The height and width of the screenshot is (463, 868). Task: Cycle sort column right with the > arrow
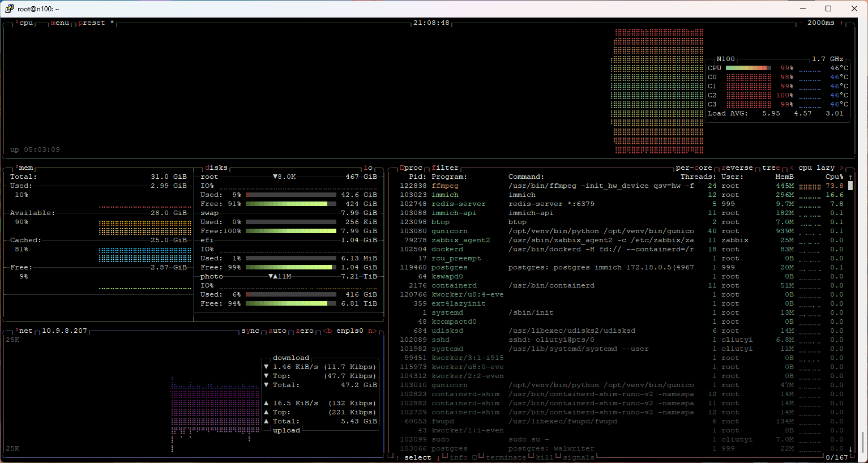[841, 168]
